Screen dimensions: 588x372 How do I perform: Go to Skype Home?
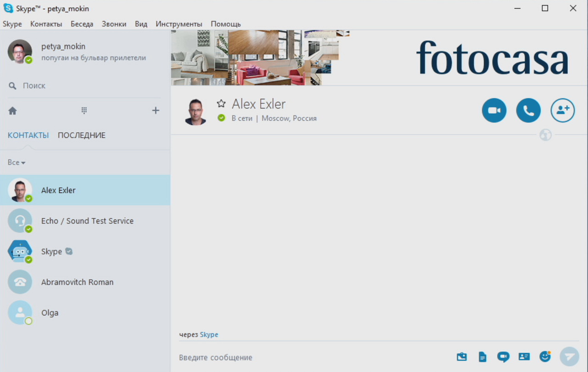(13, 111)
